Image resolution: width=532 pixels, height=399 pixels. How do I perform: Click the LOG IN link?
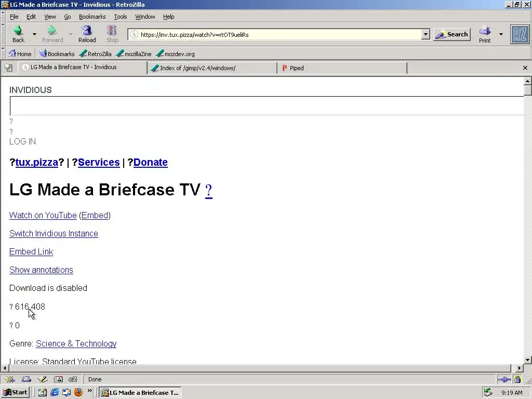22,141
